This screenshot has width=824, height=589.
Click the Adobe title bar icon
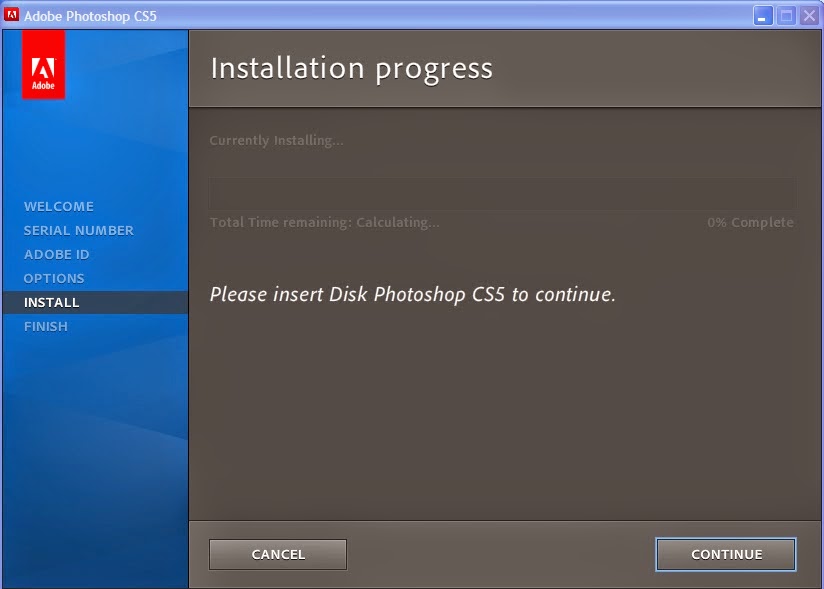pyautogui.click(x=12, y=15)
